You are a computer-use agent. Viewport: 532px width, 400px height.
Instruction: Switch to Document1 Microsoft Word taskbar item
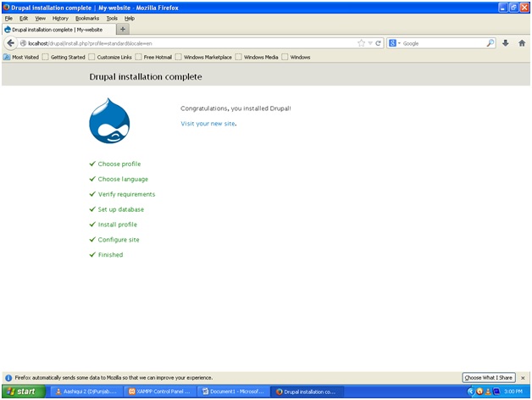pos(233,392)
